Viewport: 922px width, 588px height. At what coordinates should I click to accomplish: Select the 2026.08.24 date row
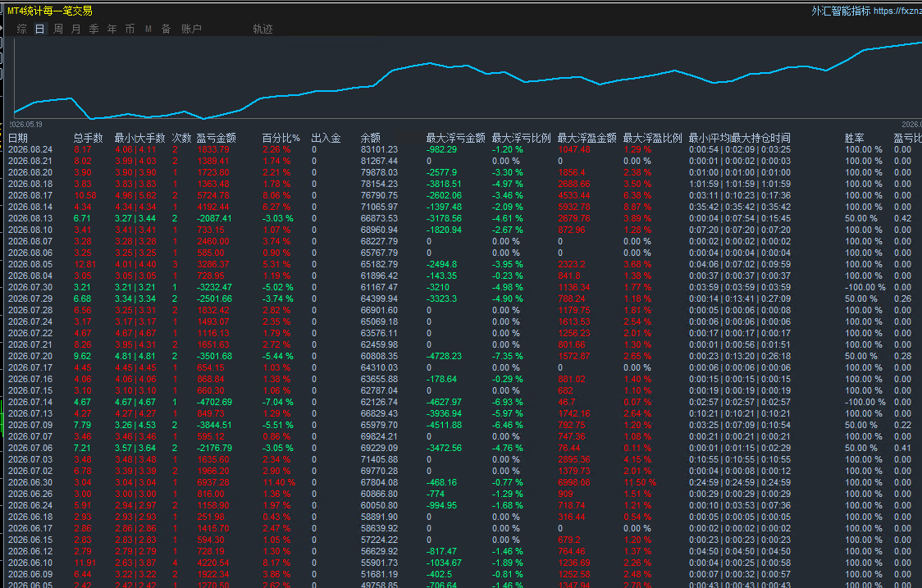point(30,150)
